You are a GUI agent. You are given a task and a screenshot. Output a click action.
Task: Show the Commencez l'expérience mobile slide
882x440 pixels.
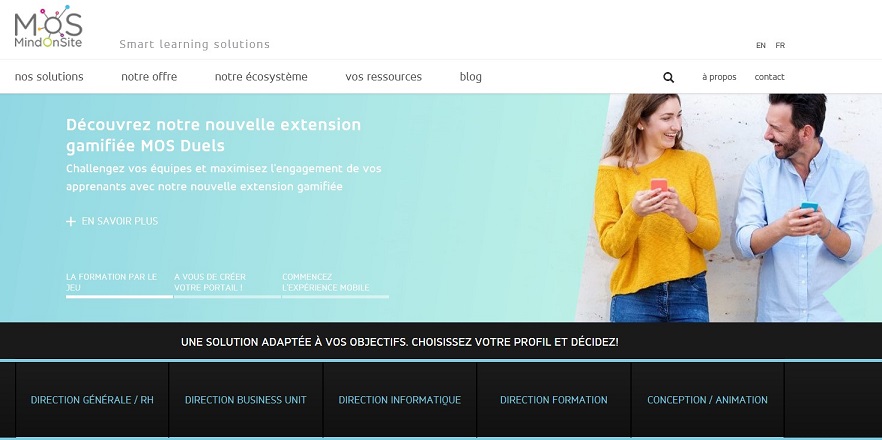(x=325, y=282)
